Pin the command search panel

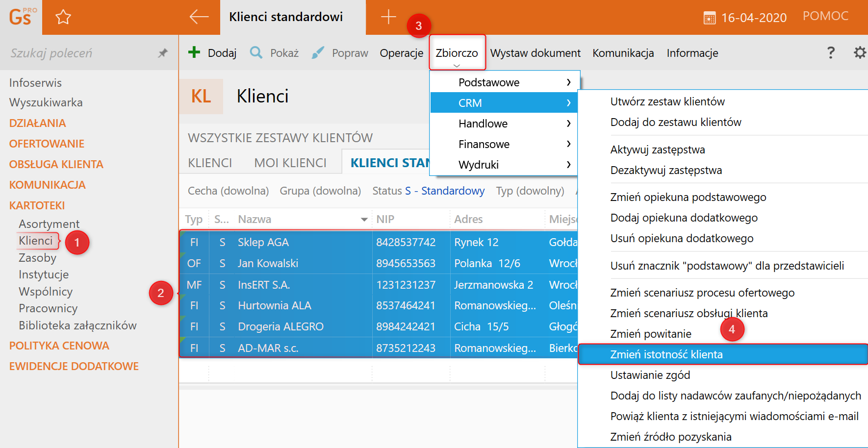pos(163,52)
